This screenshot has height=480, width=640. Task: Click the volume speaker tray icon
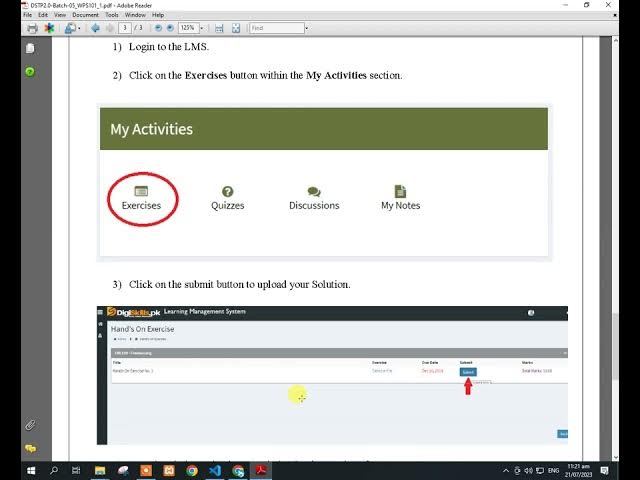pos(529,471)
